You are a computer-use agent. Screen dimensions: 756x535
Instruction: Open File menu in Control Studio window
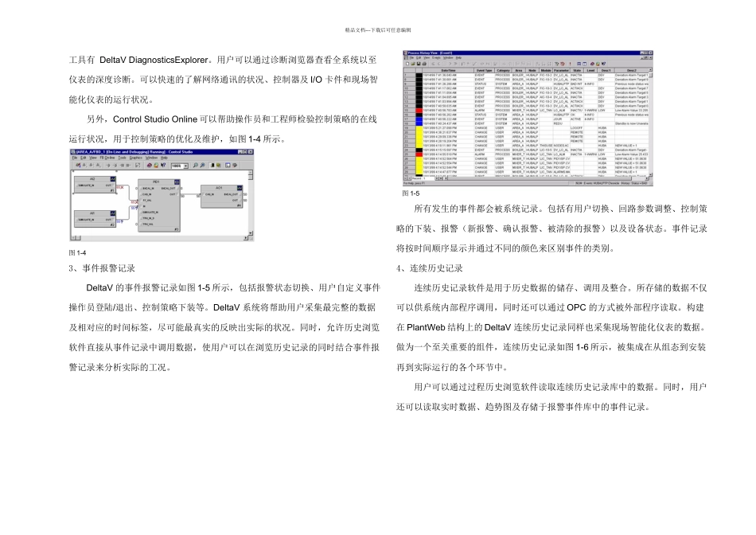(75, 158)
